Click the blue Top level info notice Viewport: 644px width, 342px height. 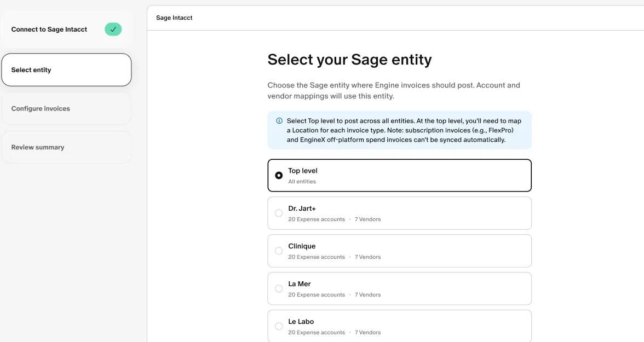click(400, 130)
